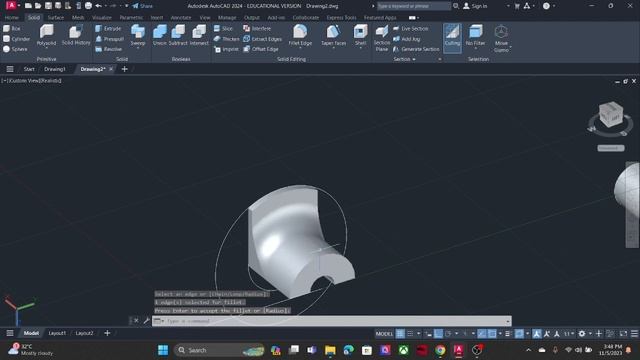The height and width of the screenshot is (360, 640).
Task: Select the Sphere primitive tool
Action: (x=15, y=49)
